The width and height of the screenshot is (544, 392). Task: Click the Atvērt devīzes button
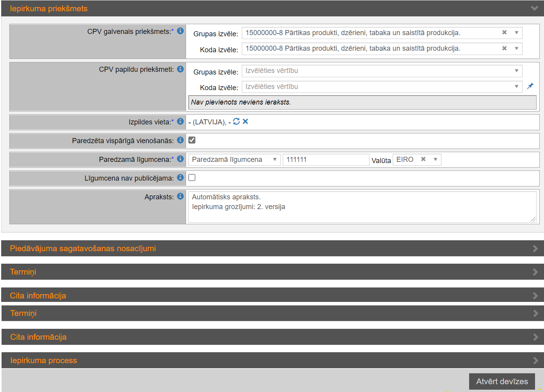click(x=501, y=381)
